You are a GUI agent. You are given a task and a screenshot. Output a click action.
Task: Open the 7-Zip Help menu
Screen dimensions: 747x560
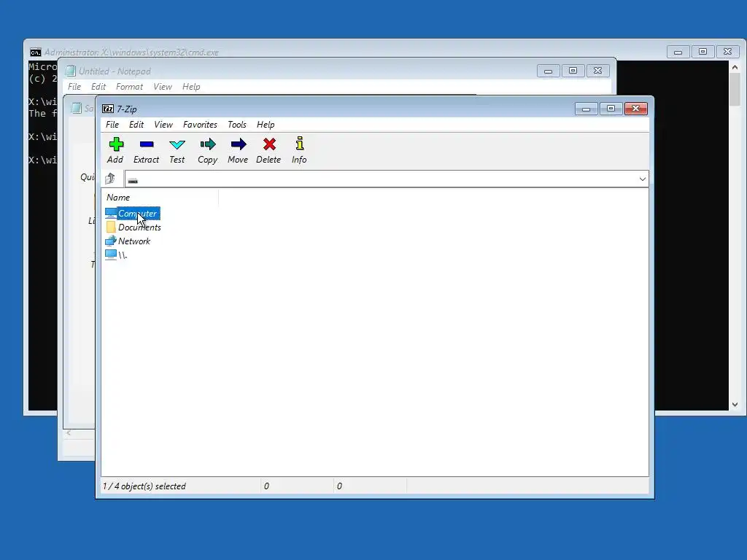[x=266, y=125]
